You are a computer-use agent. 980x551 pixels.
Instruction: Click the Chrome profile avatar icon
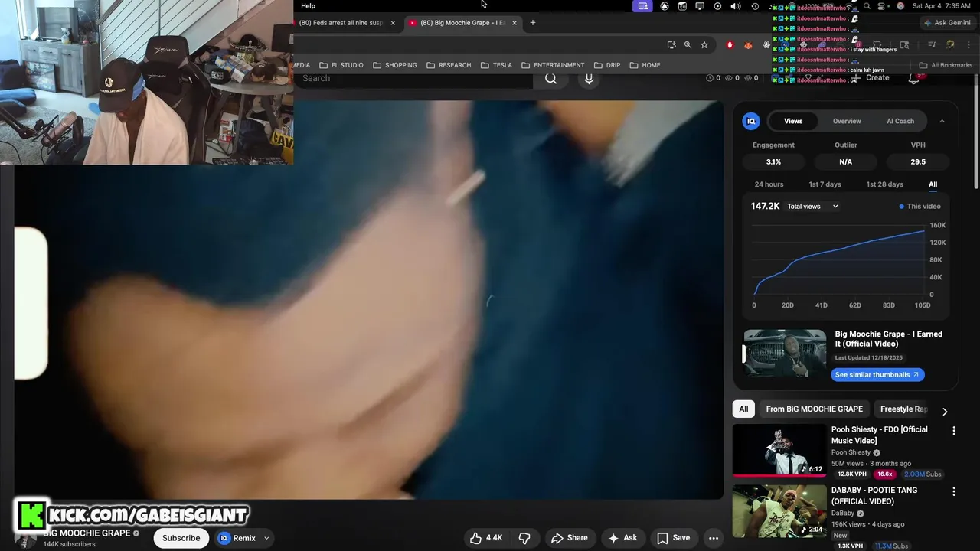click(950, 45)
